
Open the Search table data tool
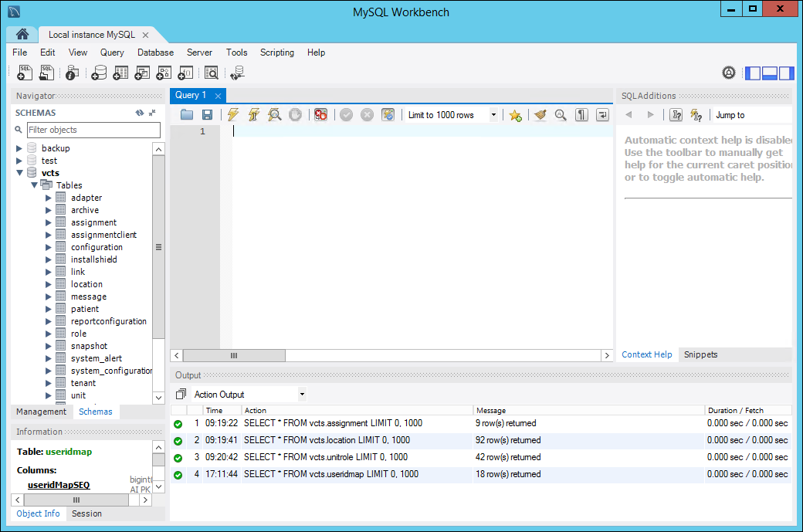[211, 73]
